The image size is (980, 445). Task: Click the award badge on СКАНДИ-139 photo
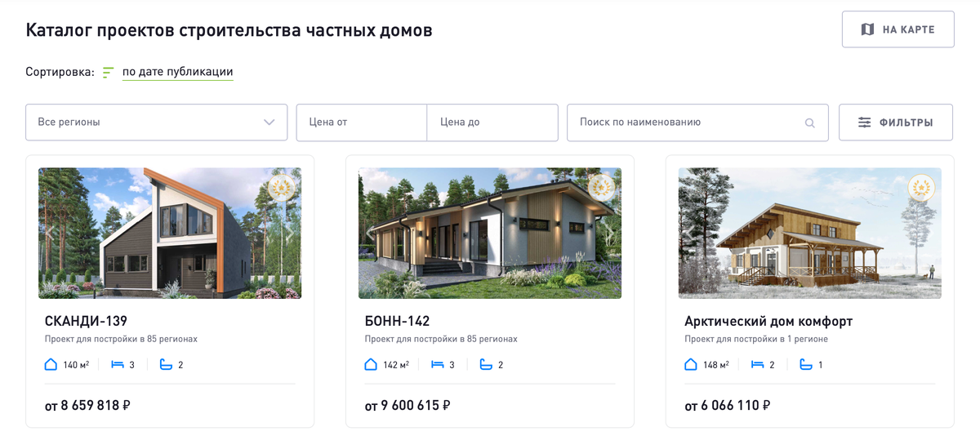point(282,189)
